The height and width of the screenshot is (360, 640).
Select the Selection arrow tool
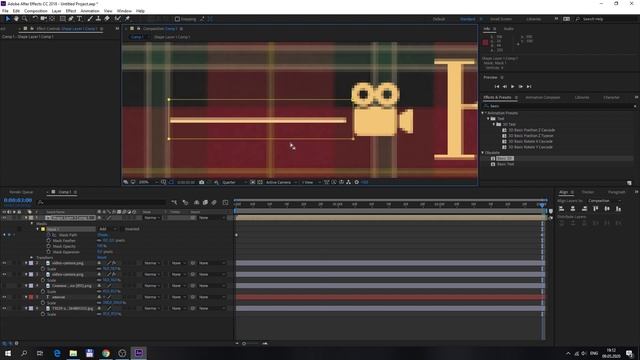[8, 19]
